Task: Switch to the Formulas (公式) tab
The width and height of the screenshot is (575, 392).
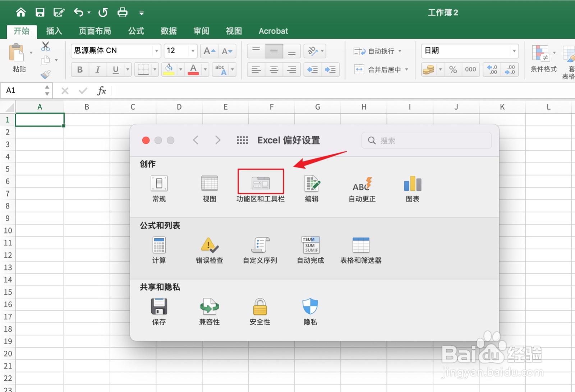Action: click(136, 31)
